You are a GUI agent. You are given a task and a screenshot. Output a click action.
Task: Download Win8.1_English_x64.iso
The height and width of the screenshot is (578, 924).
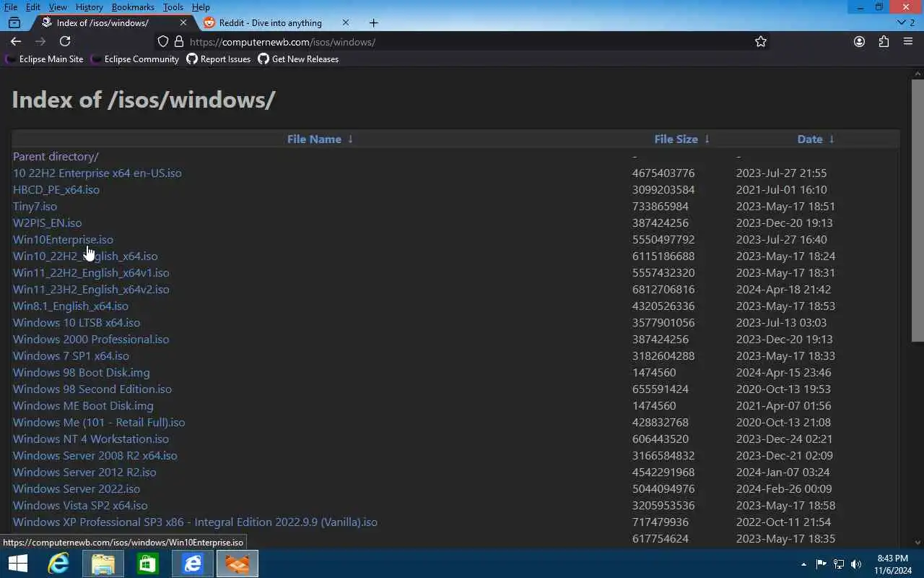(x=71, y=306)
